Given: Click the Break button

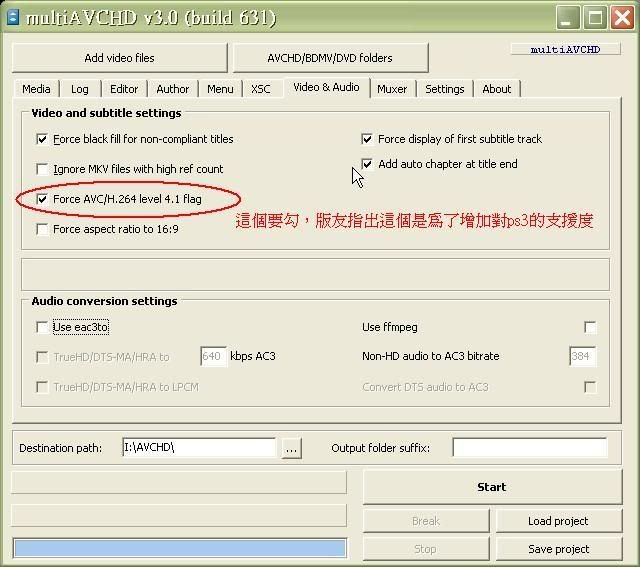Looking at the screenshot, I should pos(426,521).
